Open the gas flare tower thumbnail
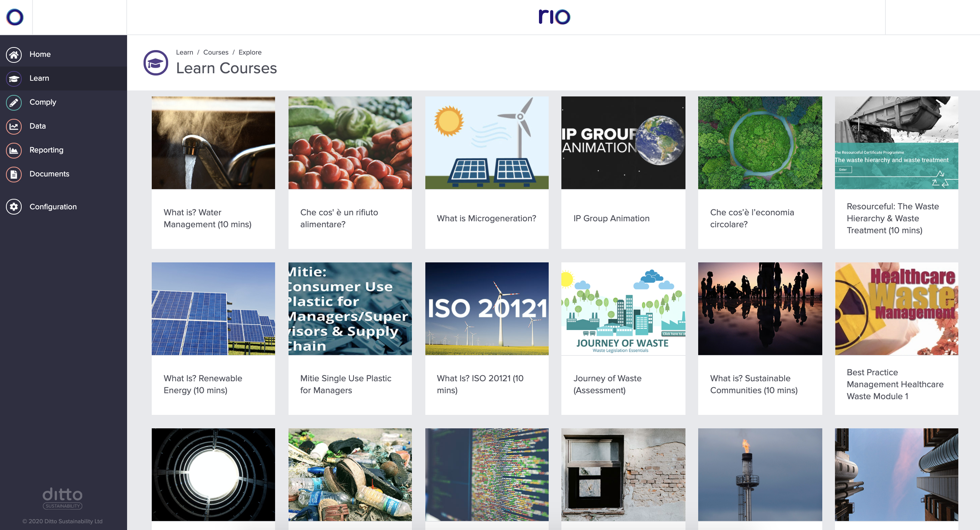Screen dimensions: 980x530 pyautogui.click(x=760, y=475)
